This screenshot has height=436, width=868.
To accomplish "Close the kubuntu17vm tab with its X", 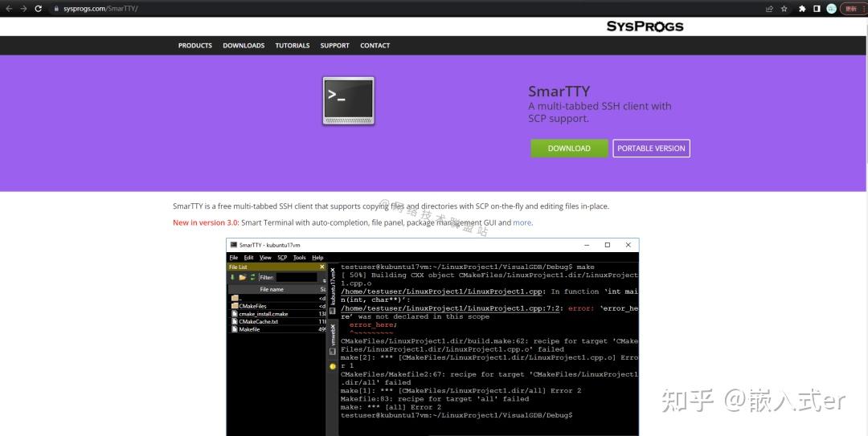I will (333, 271).
